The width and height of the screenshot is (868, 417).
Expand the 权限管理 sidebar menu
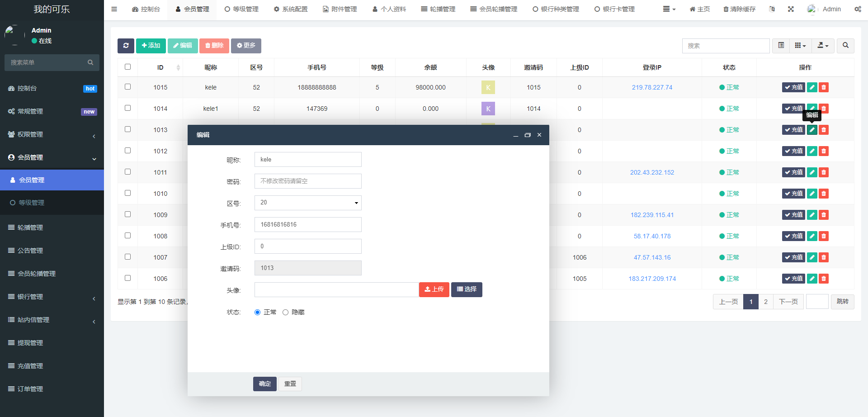tap(52, 134)
